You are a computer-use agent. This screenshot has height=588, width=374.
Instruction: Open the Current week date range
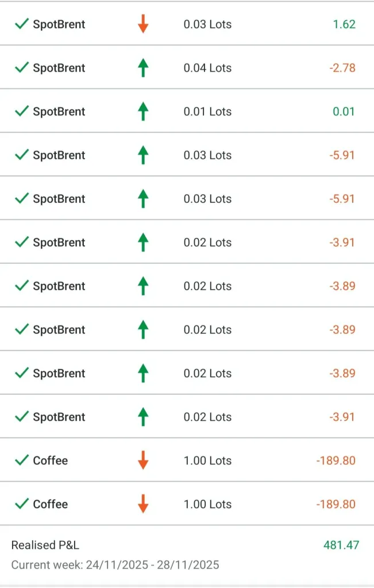115,565
